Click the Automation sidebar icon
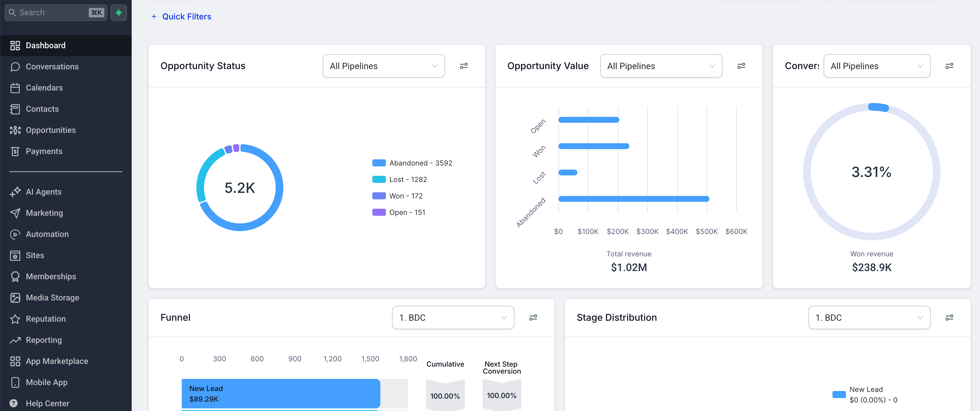The width and height of the screenshot is (980, 411). point(15,234)
